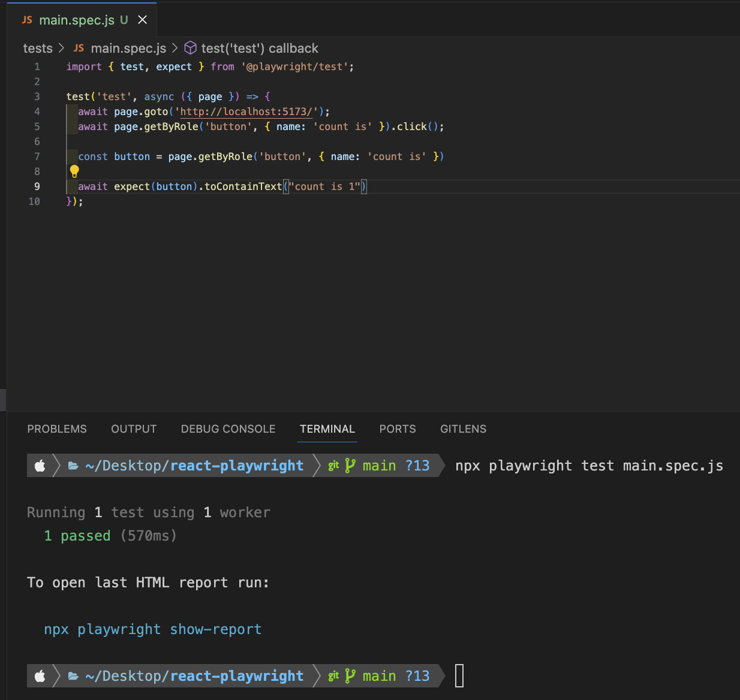Switch to the OUTPUT tab

click(133, 429)
